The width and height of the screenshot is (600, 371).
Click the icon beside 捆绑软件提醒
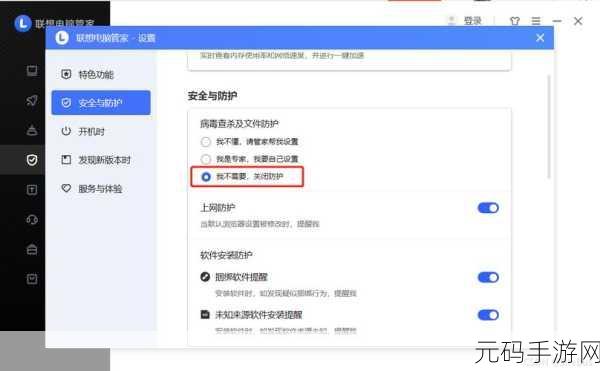(x=205, y=277)
